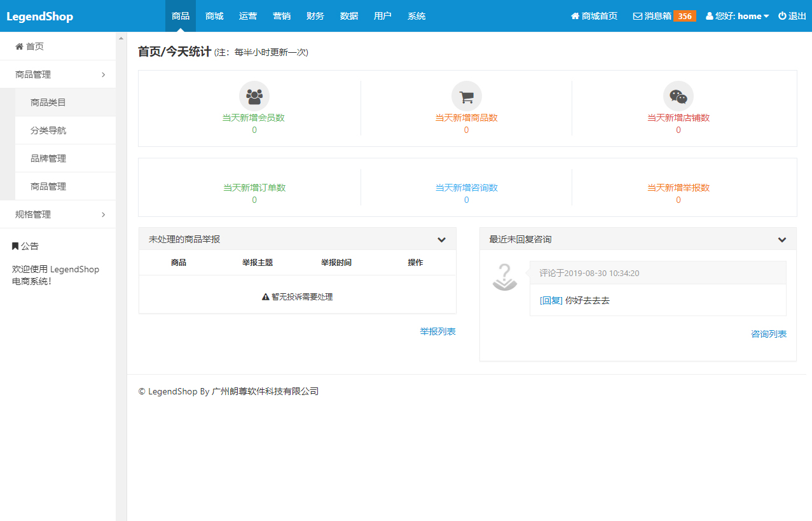Click the footer company name 广州朗尊软件科技有限公司
The width and height of the screenshot is (812, 521).
coord(265,392)
